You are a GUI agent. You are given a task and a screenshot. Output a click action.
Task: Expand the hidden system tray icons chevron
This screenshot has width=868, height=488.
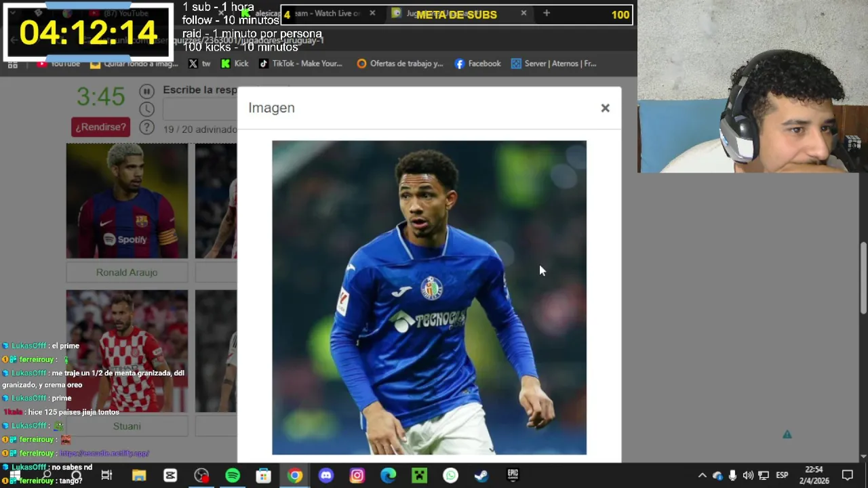tap(703, 475)
